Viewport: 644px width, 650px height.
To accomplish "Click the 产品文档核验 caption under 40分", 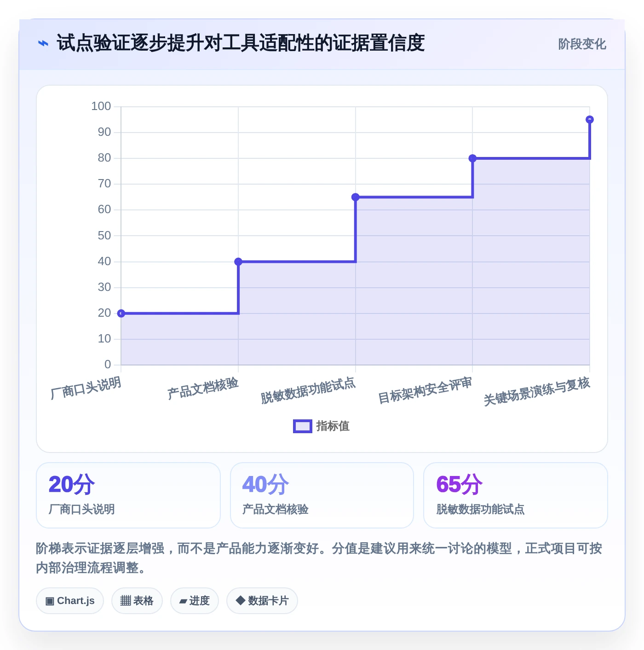I will (x=276, y=509).
